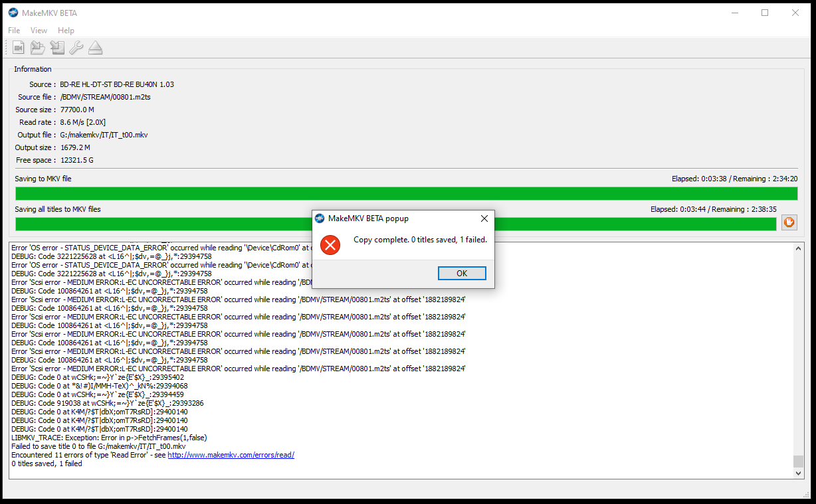The image size is (816, 504).
Task: Click the 'Saving all titles' progress bar
Action: point(395,224)
